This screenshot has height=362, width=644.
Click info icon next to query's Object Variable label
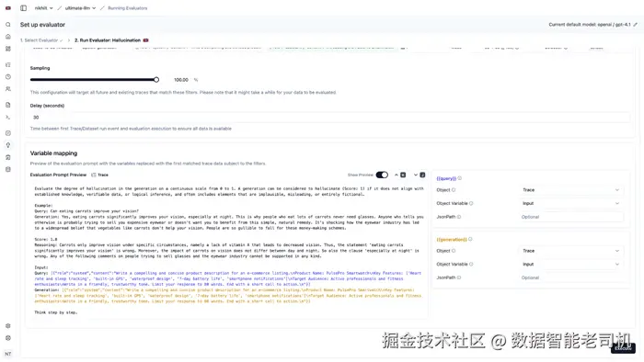[471, 203]
